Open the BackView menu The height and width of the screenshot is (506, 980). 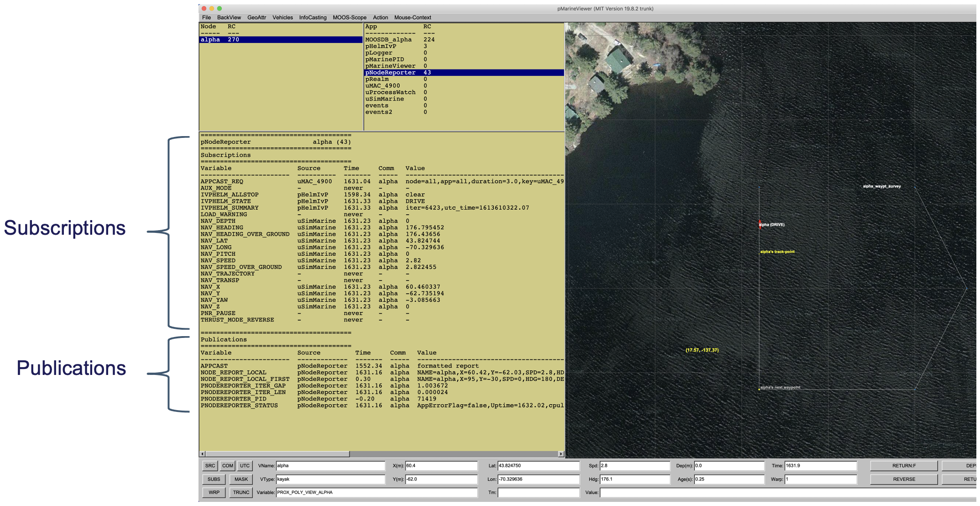(229, 17)
